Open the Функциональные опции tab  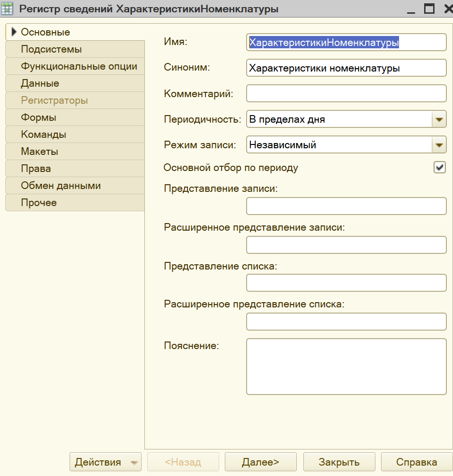click(x=75, y=66)
